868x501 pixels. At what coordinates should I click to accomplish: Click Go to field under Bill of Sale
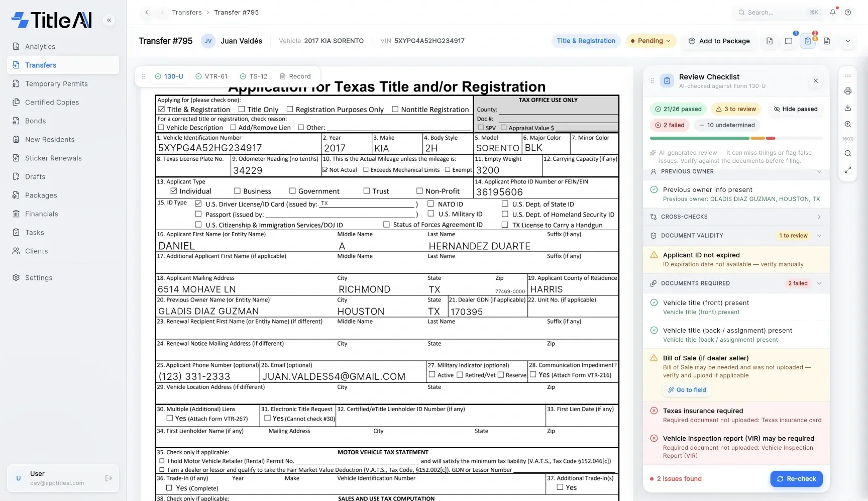pos(687,390)
